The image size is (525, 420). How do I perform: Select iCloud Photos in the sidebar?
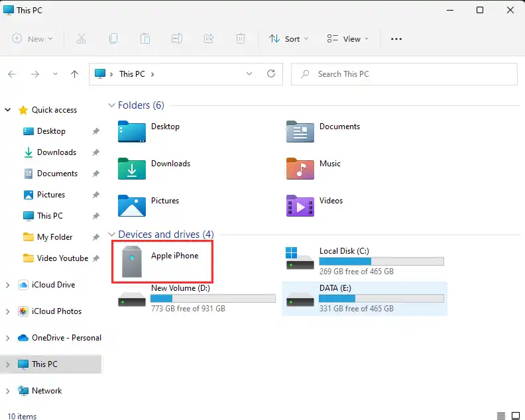(56, 311)
